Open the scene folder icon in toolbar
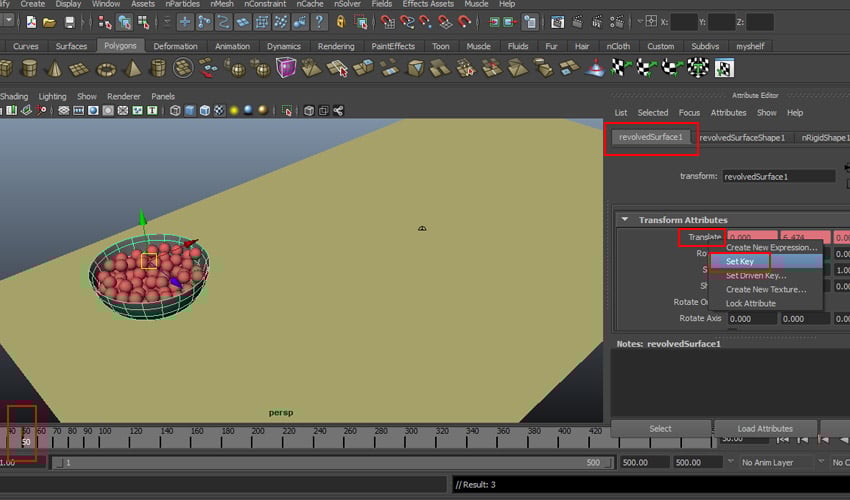Screen dimensions: 850x500 pyautogui.click(x=49, y=21)
